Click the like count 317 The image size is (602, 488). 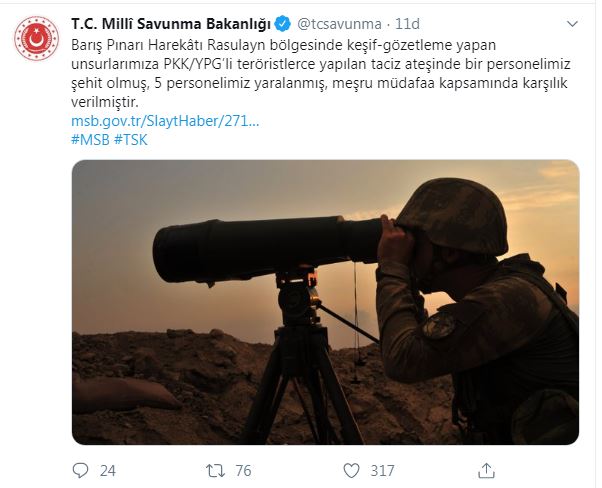tap(382, 471)
